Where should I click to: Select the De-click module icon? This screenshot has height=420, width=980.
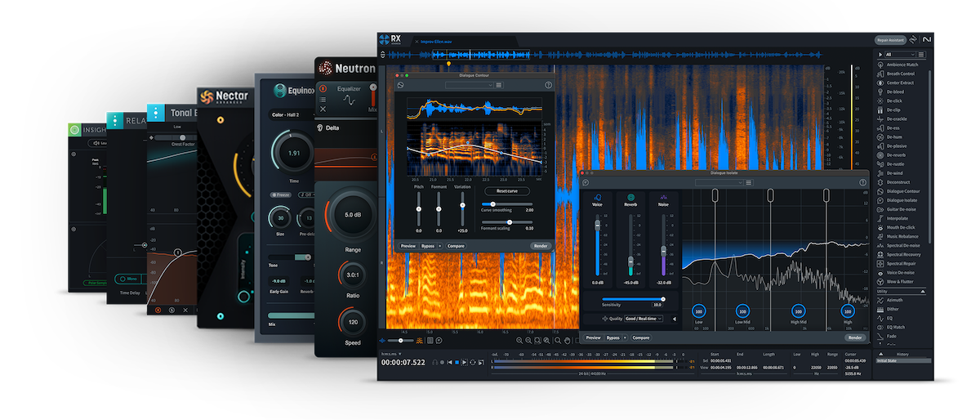point(880,101)
